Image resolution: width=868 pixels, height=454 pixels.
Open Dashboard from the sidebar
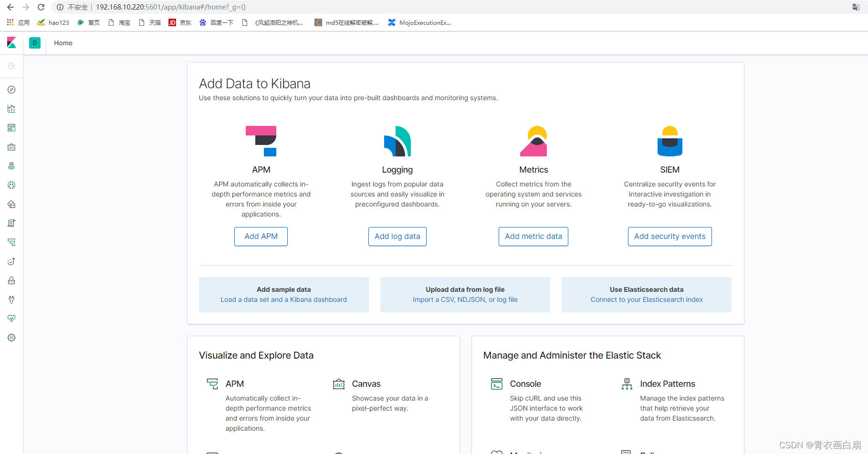coord(11,128)
